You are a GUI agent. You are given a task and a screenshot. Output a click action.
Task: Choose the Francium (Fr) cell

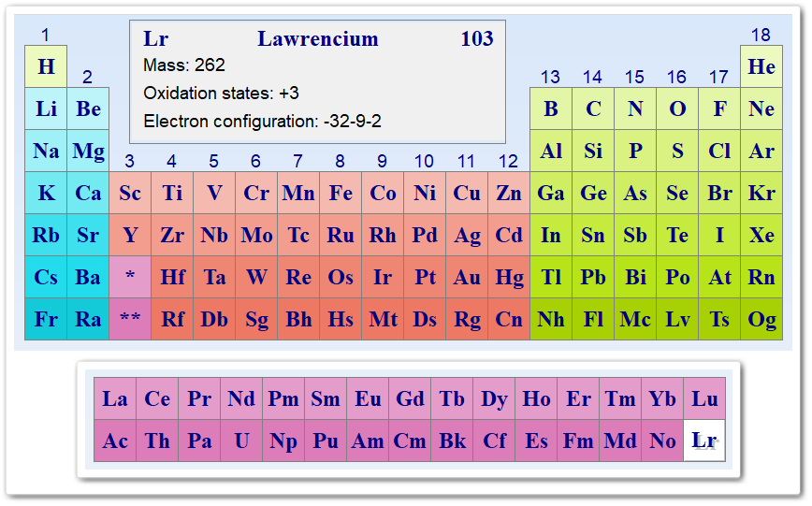click(46, 319)
